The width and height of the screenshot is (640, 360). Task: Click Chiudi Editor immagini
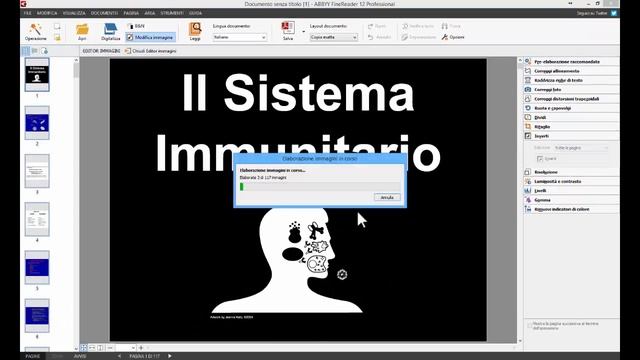(x=151, y=51)
